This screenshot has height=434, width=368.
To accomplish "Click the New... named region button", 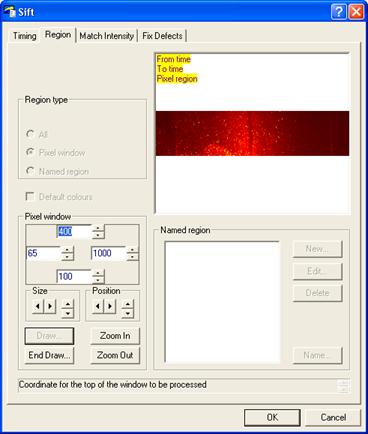I will 317,249.
